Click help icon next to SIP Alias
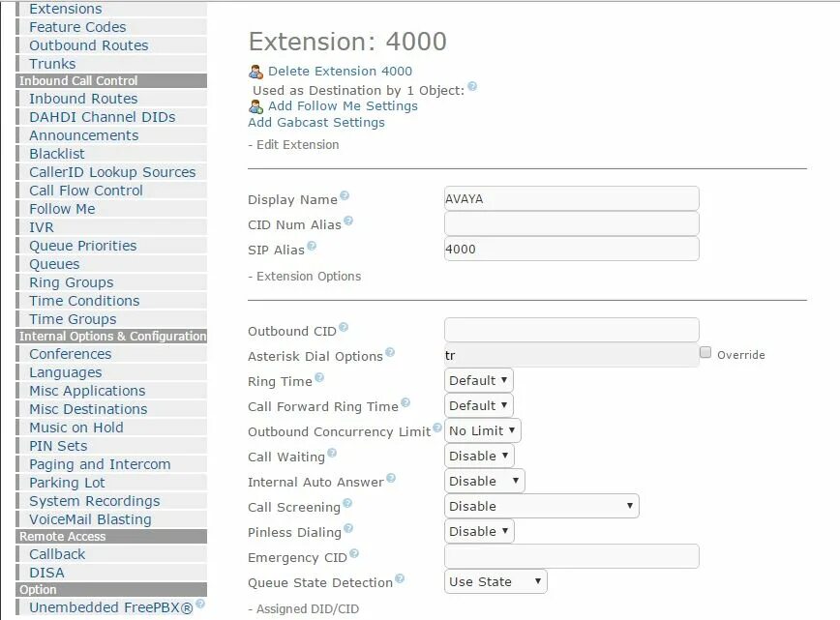Screen dimensions: 840x620 [312, 246]
